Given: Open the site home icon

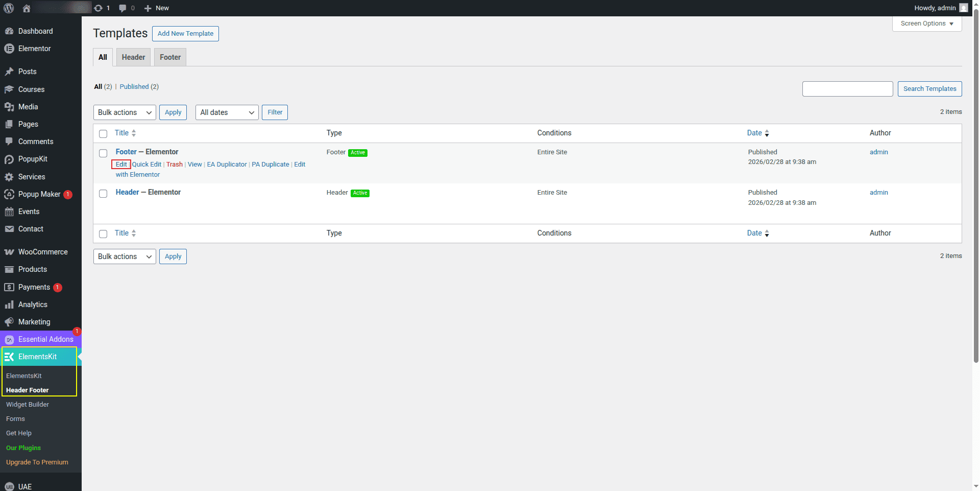Looking at the screenshot, I should click(x=27, y=8).
